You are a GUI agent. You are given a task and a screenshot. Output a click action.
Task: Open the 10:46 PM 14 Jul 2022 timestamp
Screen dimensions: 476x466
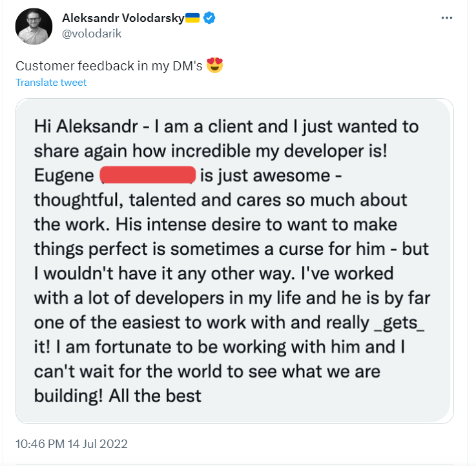click(72, 443)
